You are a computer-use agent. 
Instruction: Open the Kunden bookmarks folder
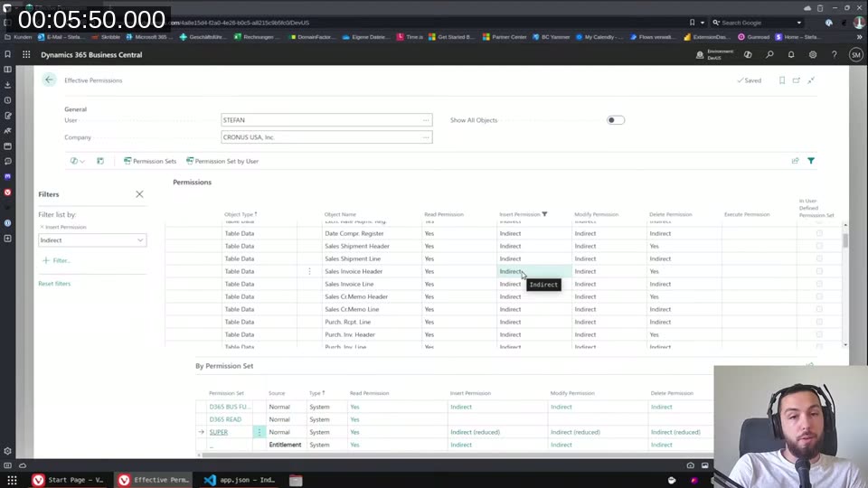coord(18,37)
